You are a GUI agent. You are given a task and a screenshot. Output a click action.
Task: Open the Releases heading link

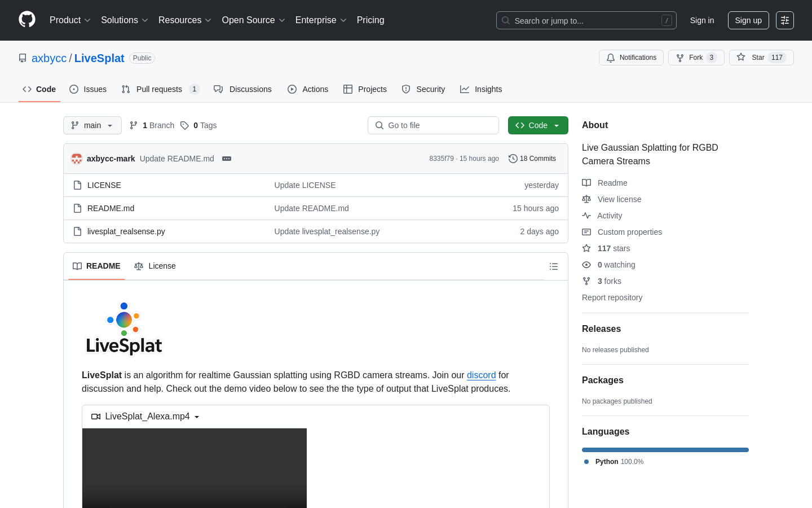(601, 329)
